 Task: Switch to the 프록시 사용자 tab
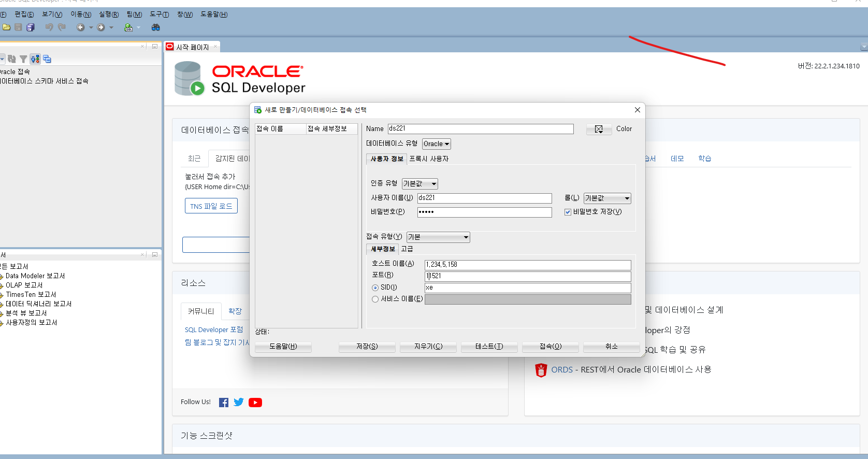(429, 159)
